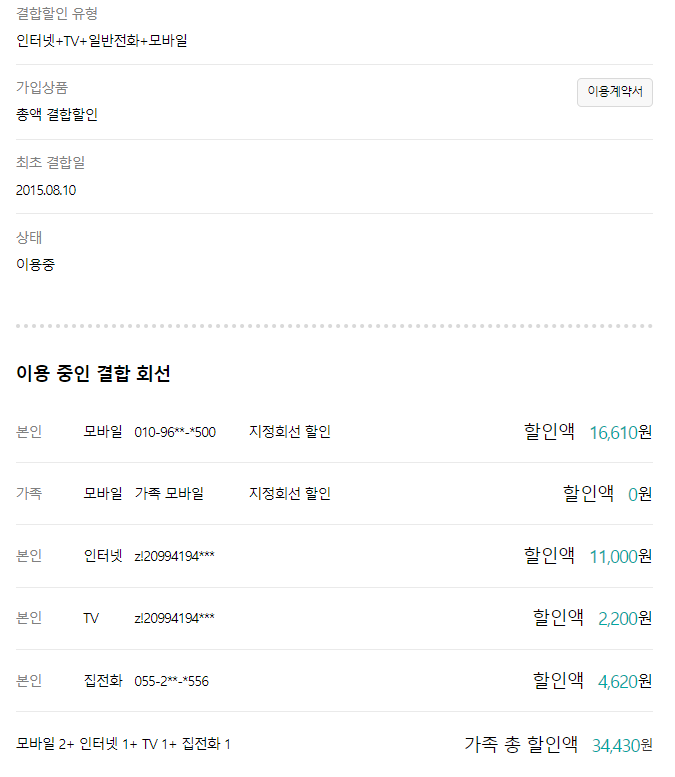Click the 16,610원 mobile discount amount
Image resolution: width=675 pixels, height=777 pixels.
click(x=620, y=432)
